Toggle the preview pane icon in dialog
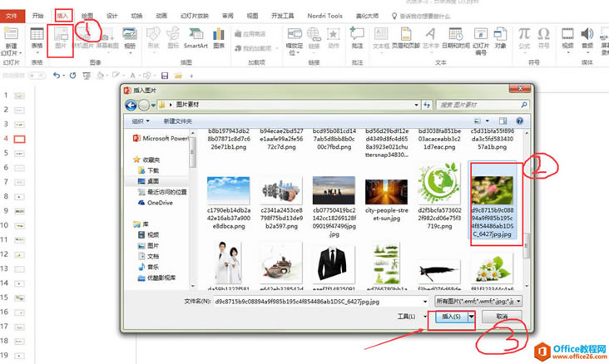The image size is (609, 364). coord(503,121)
